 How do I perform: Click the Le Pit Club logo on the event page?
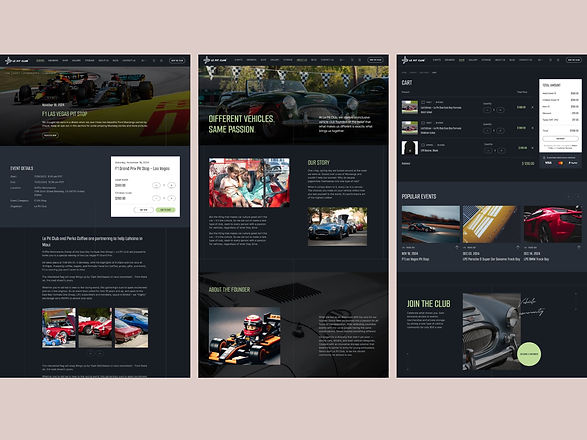pyautogui.click(x=16, y=60)
